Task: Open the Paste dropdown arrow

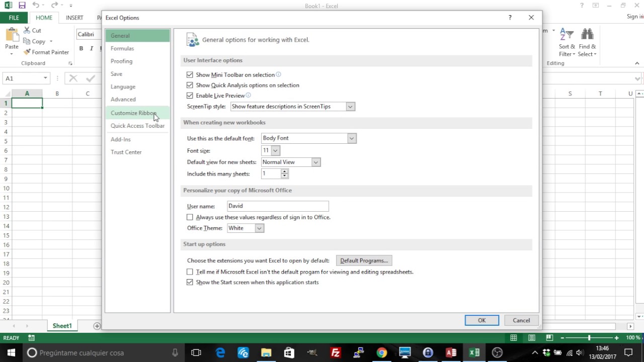Action: (x=12, y=54)
